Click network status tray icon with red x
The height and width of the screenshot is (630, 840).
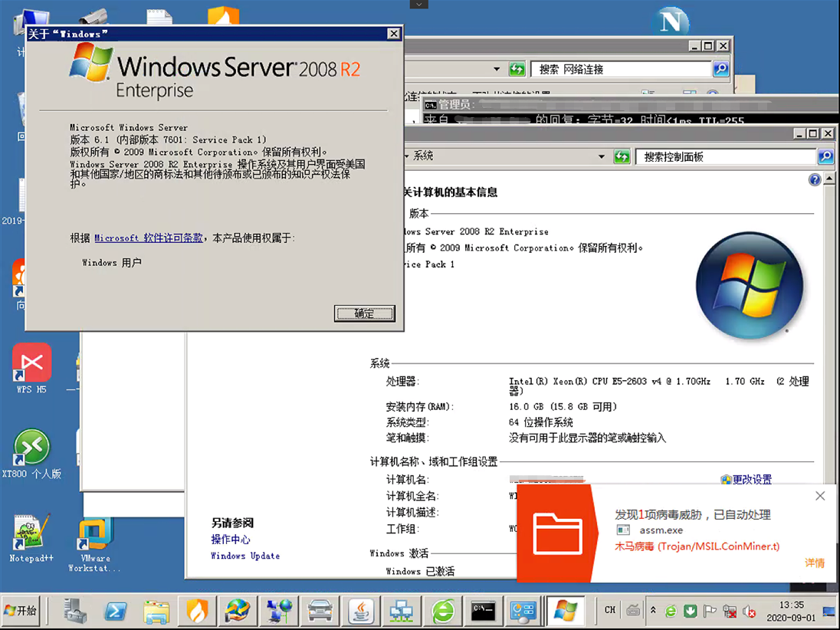tap(729, 611)
